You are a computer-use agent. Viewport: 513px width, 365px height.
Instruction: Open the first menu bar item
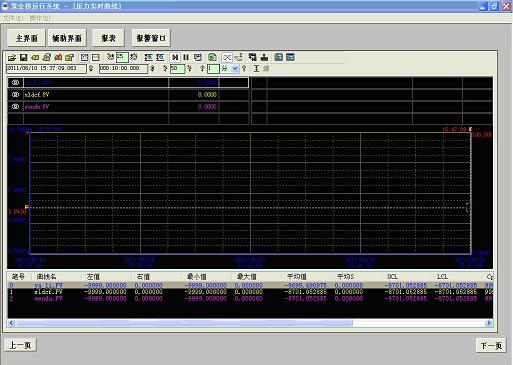tap(13, 18)
